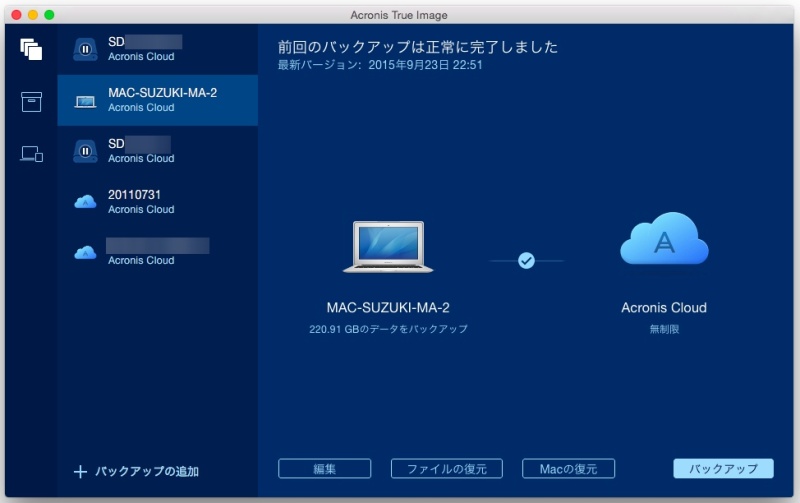The height and width of the screenshot is (503, 800).
Task: Select MAC-SUZUKI-MA-2 backup in the list
Action: pos(158,100)
